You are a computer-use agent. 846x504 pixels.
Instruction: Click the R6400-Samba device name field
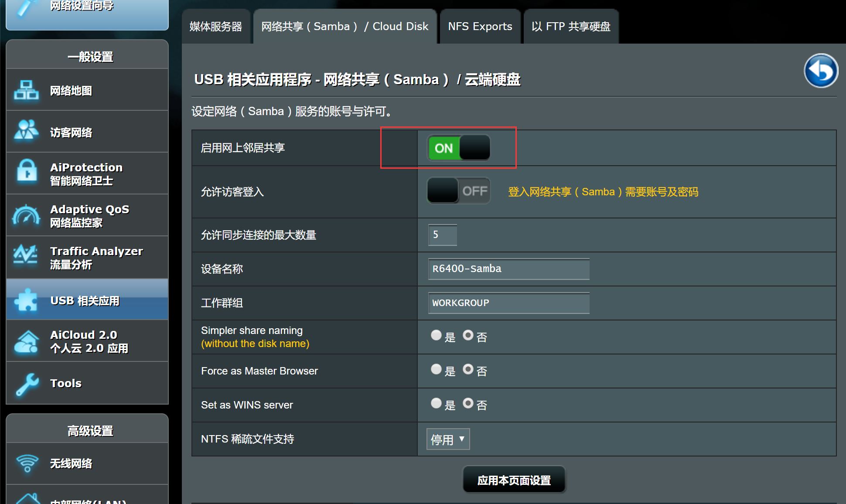pos(508,269)
